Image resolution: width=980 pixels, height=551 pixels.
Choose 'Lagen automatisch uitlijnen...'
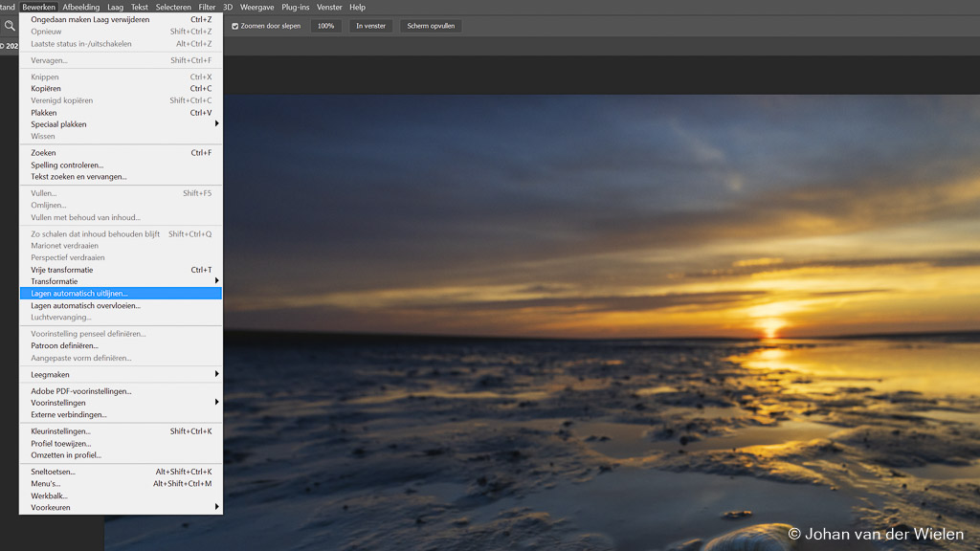(x=79, y=294)
